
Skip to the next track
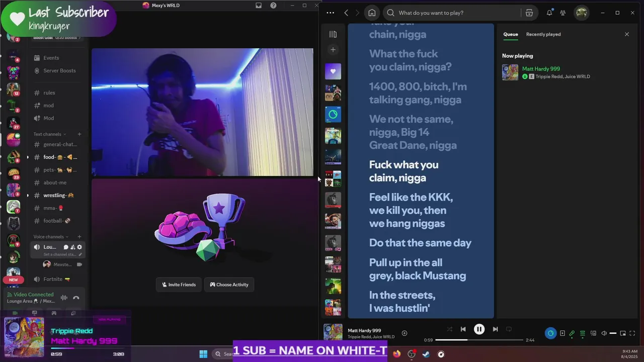[x=495, y=329]
